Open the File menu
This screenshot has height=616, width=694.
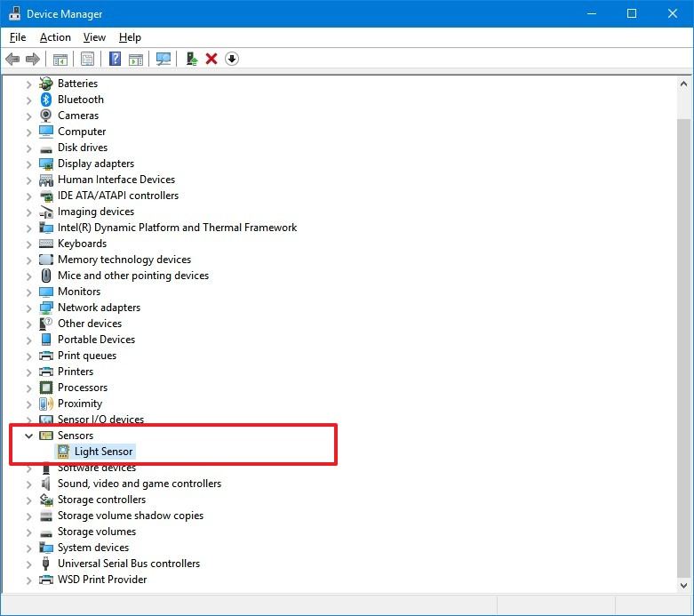18,37
